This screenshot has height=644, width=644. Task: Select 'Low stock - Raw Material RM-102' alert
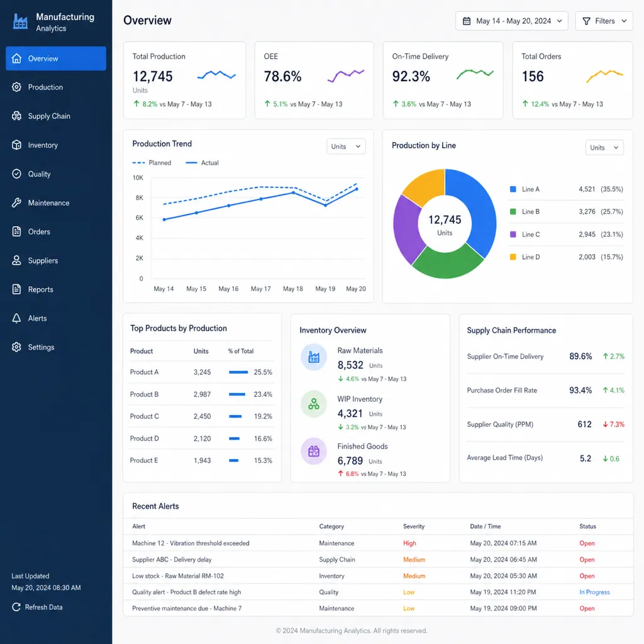coord(178,576)
